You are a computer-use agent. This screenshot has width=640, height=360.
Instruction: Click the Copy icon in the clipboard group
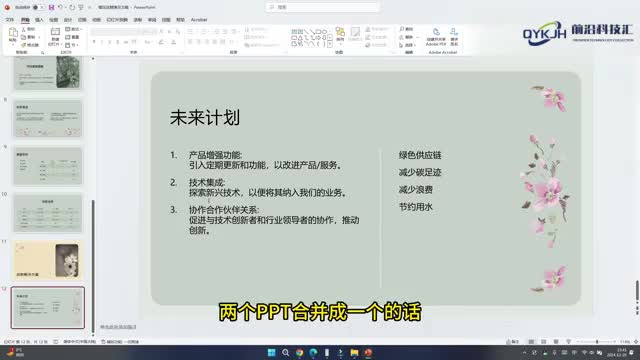click(24, 37)
